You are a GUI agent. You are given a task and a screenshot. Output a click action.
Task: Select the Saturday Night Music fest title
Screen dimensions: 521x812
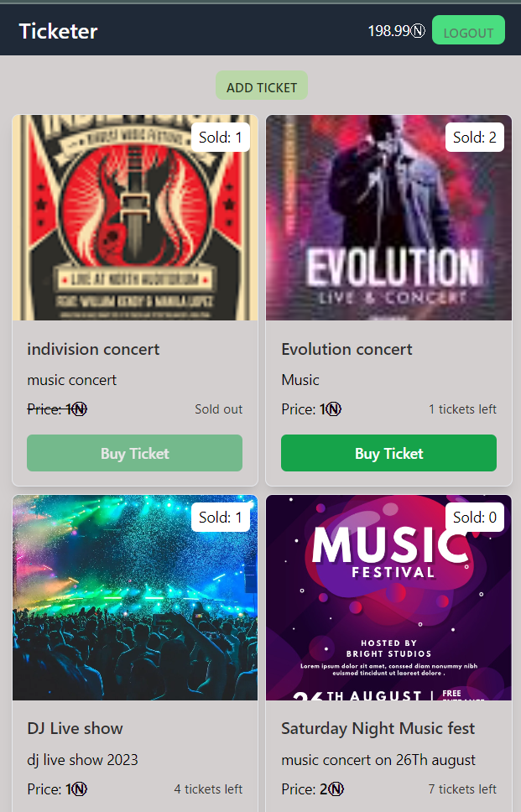(x=378, y=729)
